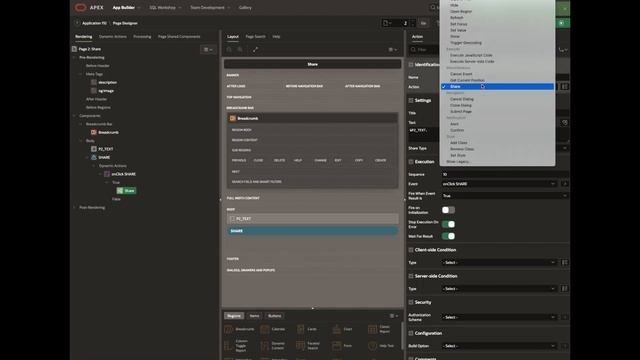Open the Buttons gallery tab

click(x=274, y=316)
